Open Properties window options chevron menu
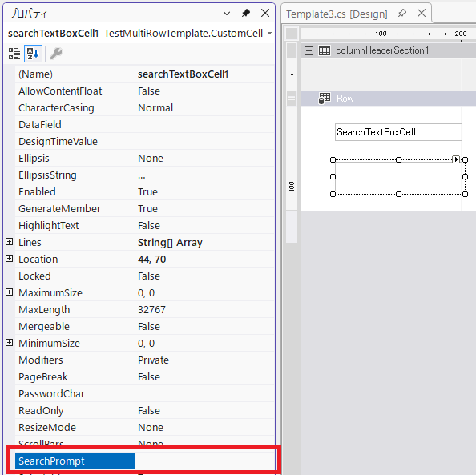Screen dimensions: 476x475 pyautogui.click(x=227, y=14)
